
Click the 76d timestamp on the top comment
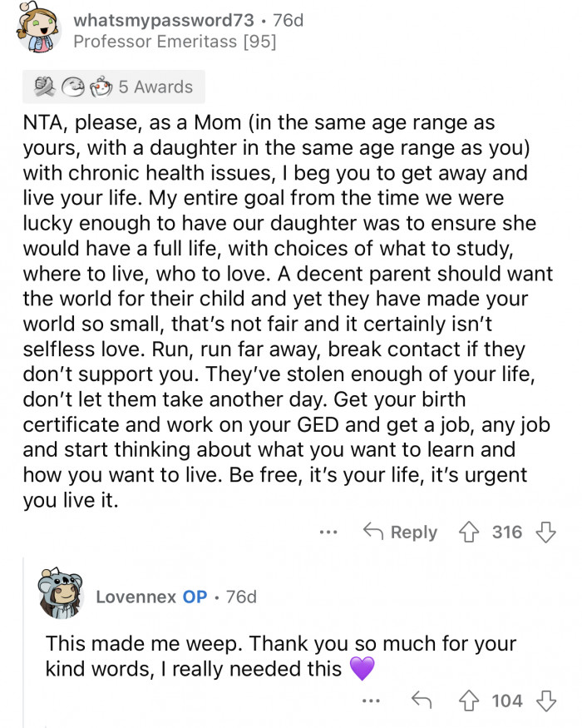[x=287, y=20]
